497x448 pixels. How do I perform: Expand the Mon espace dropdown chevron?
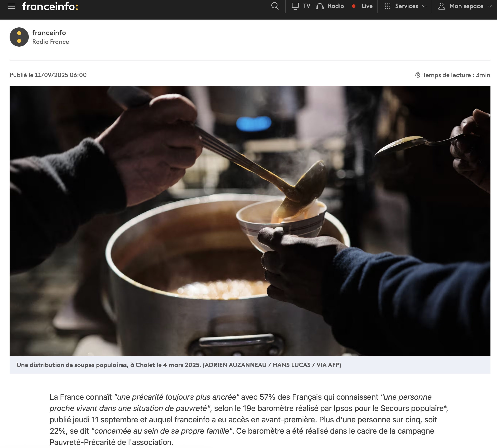tap(490, 6)
